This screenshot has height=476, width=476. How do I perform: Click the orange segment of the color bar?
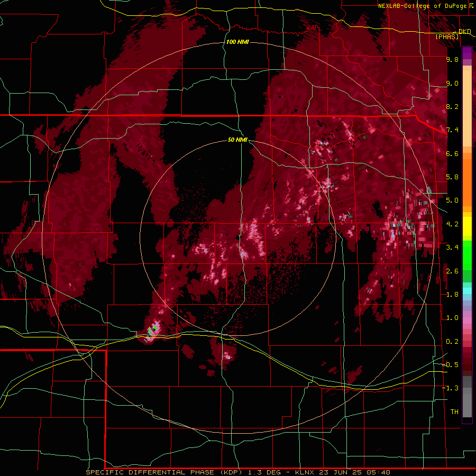point(467,179)
